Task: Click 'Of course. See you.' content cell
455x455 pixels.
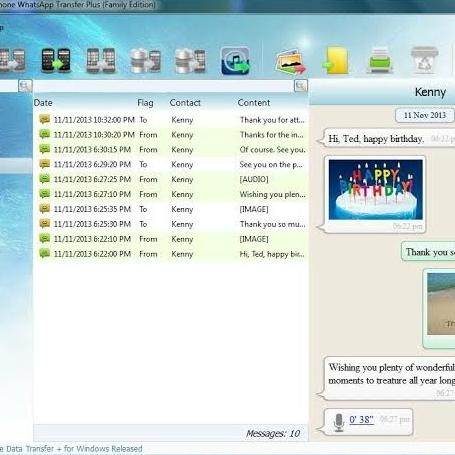Action: [x=272, y=150]
